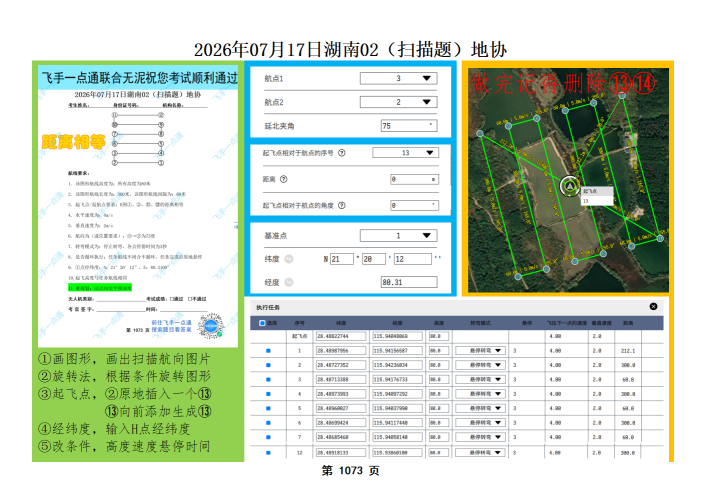The height and width of the screenshot is (496, 701).
Task: Click the 执行任务 panel title
Action: coord(268,307)
